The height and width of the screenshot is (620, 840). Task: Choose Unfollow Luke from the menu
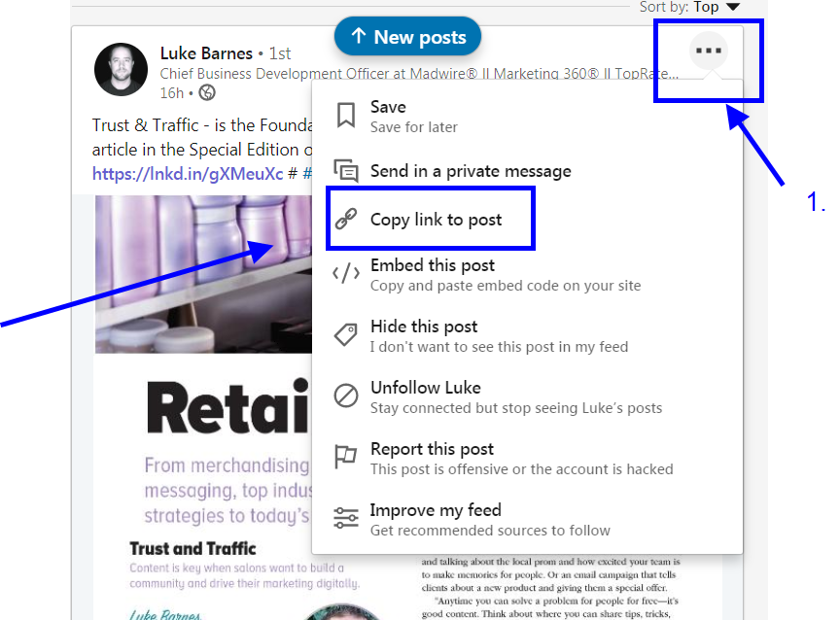pos(516,397)
